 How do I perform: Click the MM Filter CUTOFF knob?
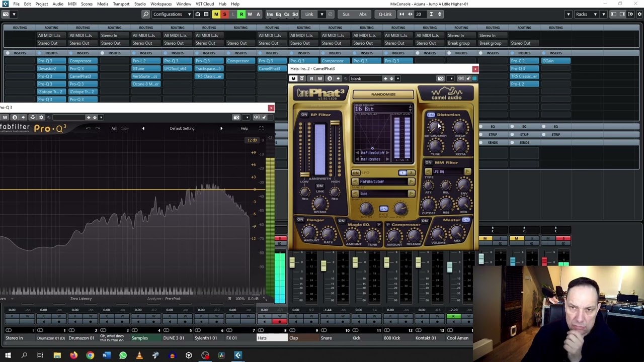(x=428, y=204)
